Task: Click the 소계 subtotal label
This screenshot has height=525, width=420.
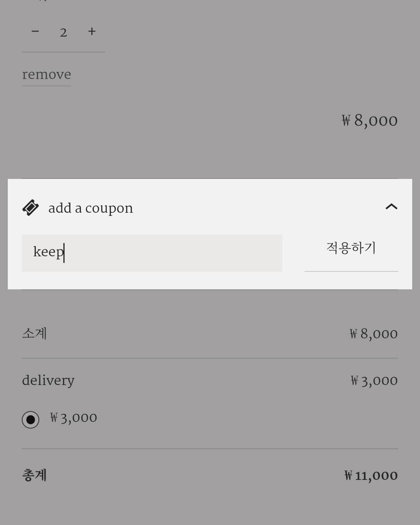Action: click(x=35, y=333)
